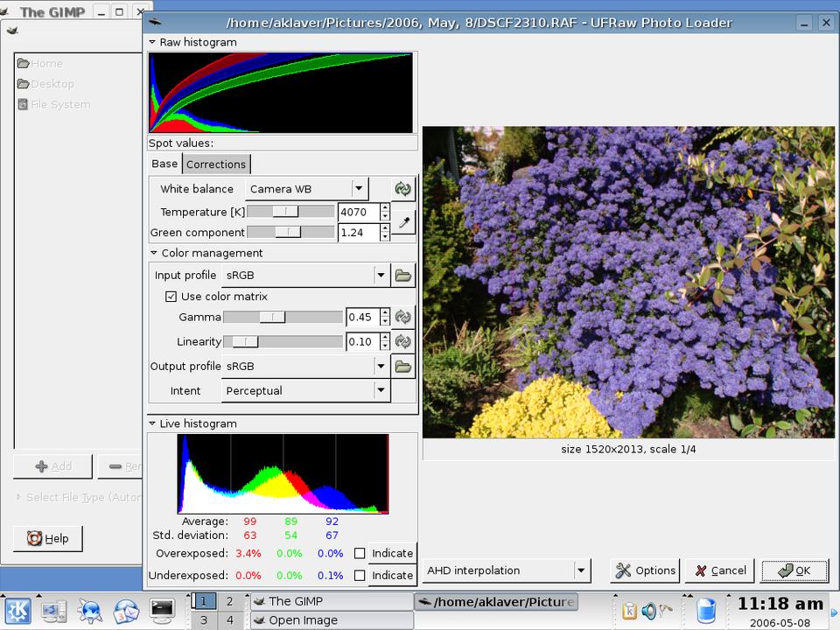Open folder icon to load input profile
Image resolution: width=840 pixels, height=630 pixels.
click(402, 276)
